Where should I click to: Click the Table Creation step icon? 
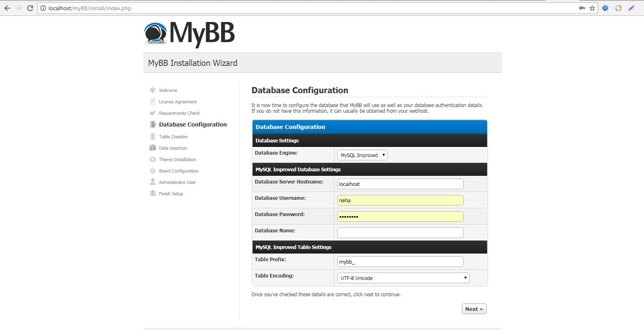(153, 136)
